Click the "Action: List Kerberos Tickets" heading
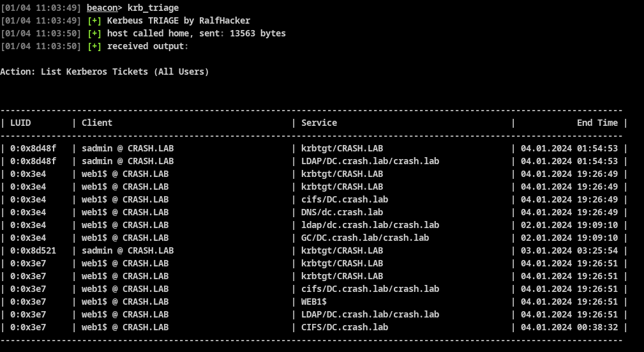644x352 pixels. click(105, 72)
